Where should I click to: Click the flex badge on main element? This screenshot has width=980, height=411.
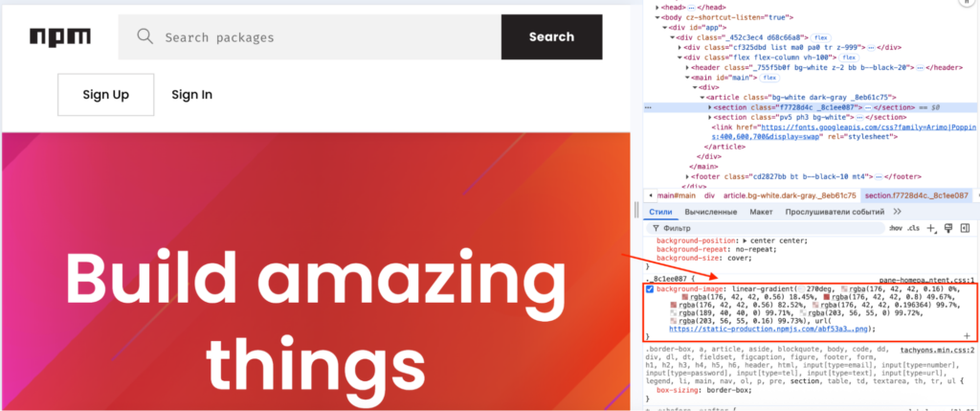pyautogui.click(x=770, y=79)
